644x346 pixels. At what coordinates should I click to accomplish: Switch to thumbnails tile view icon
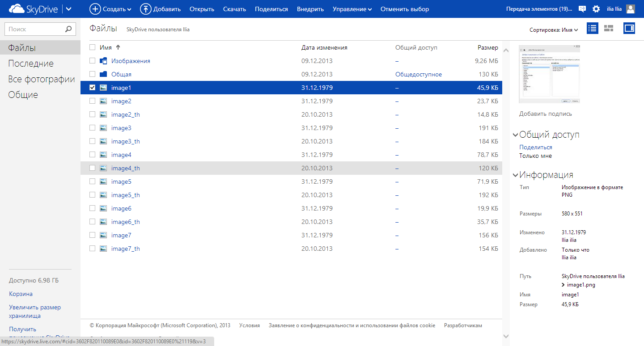[609, 29]
